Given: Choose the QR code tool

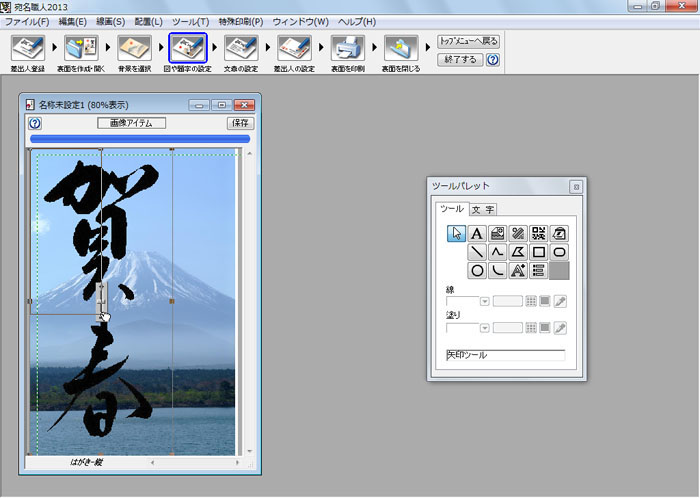Looking at the screenshot, I should [x=539, y=233].
